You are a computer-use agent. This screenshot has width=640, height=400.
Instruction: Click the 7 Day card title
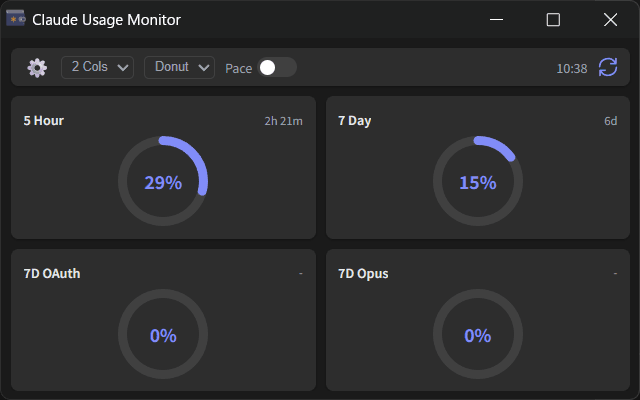[355, 121]
